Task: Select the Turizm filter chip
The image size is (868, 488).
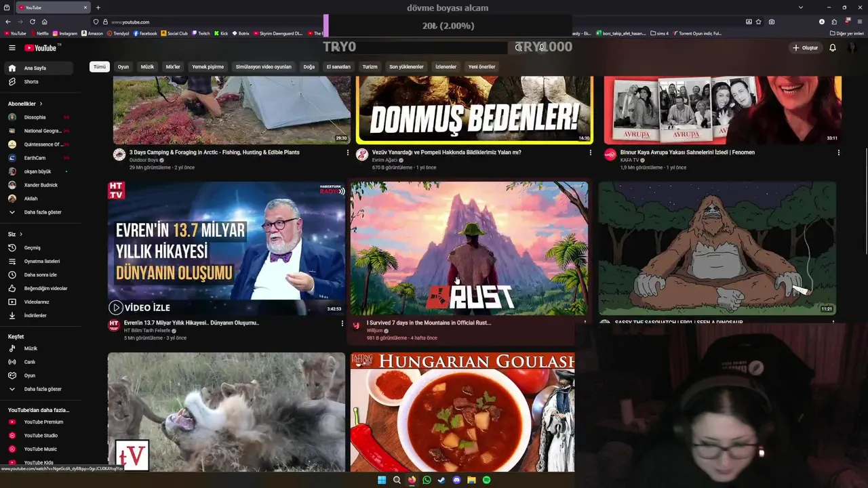Action: coord(370,67)
